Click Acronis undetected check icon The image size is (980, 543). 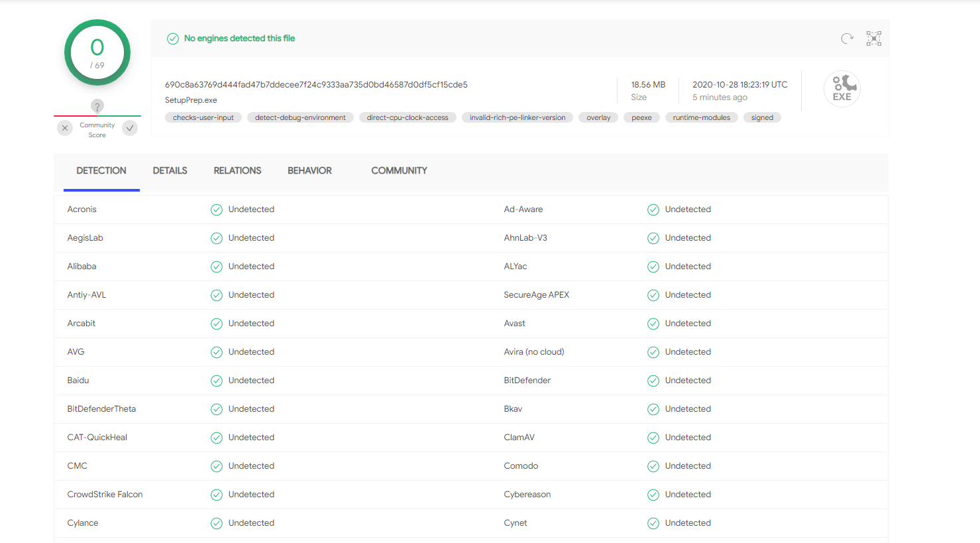tap(217, 210)
